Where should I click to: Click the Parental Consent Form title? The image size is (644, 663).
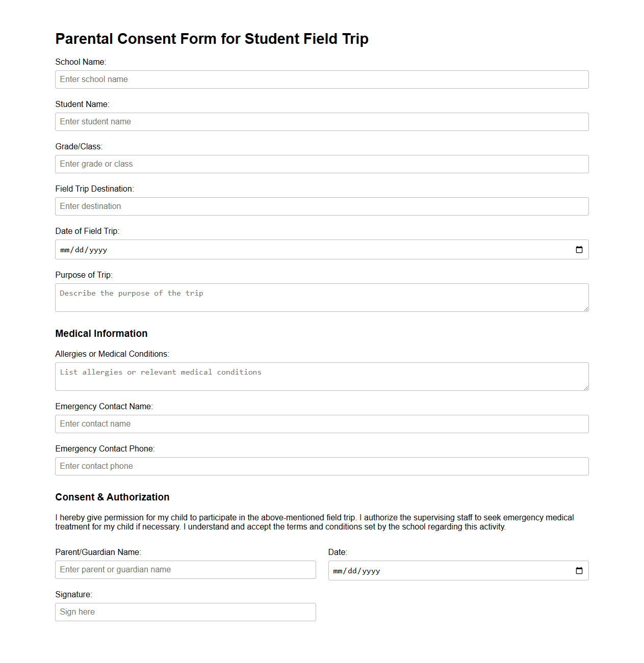tap(212, 39)
